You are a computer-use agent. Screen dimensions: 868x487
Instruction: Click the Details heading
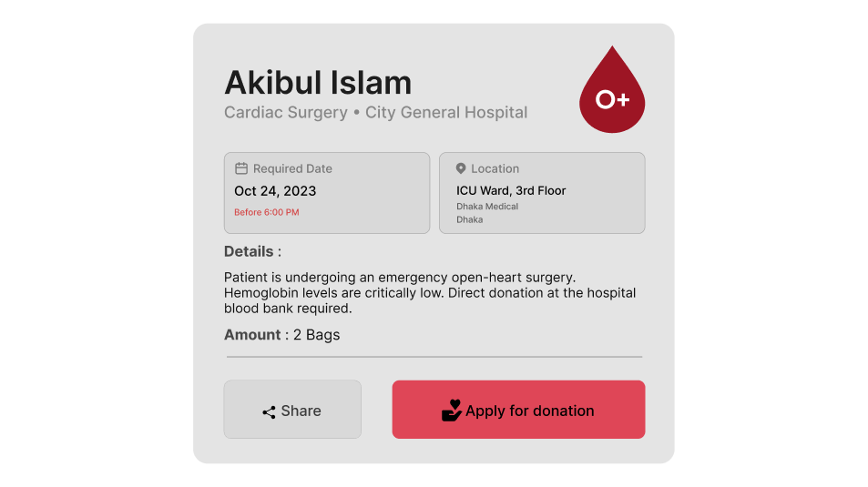click(250, 251)
